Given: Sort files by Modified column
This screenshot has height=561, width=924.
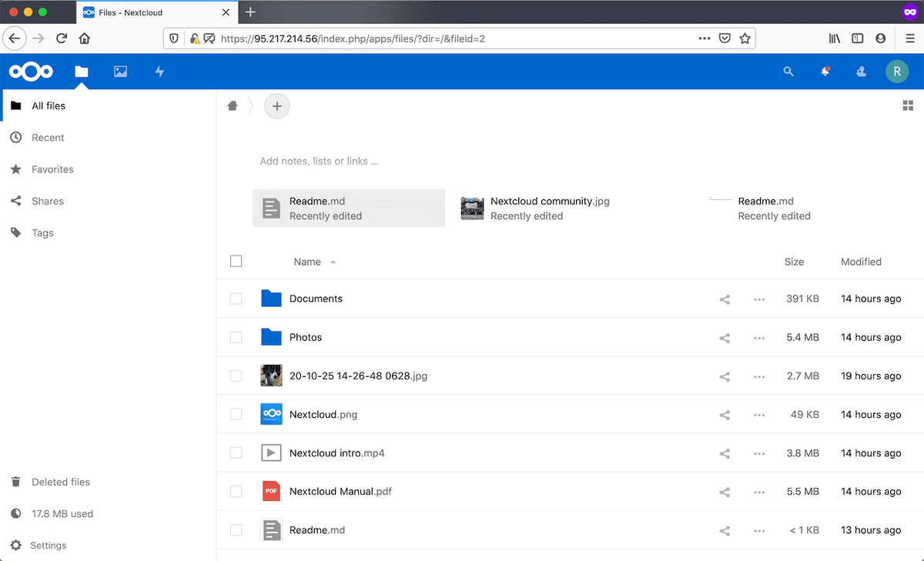Looking at the screenshot, I should point(861,262).
